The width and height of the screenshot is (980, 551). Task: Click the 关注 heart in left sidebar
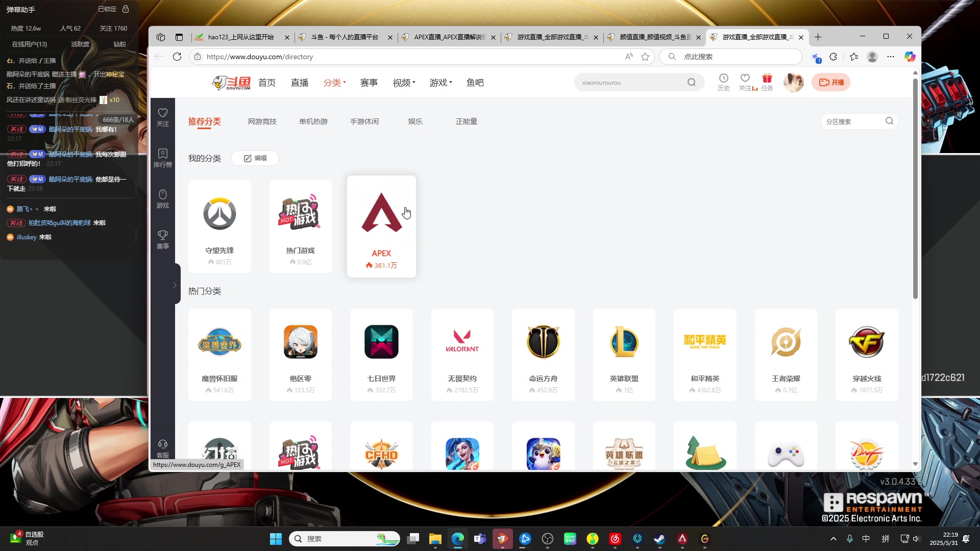coord(163,117)
